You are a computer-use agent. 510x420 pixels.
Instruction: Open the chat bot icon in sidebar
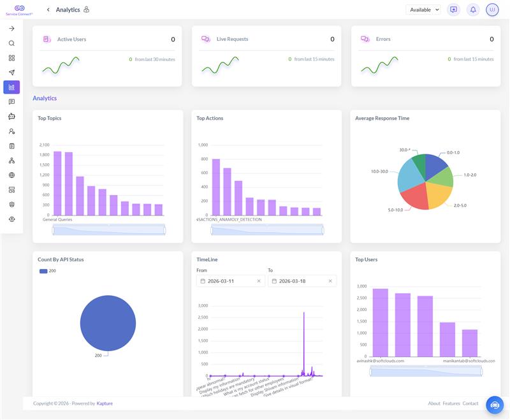click(11, 117)
